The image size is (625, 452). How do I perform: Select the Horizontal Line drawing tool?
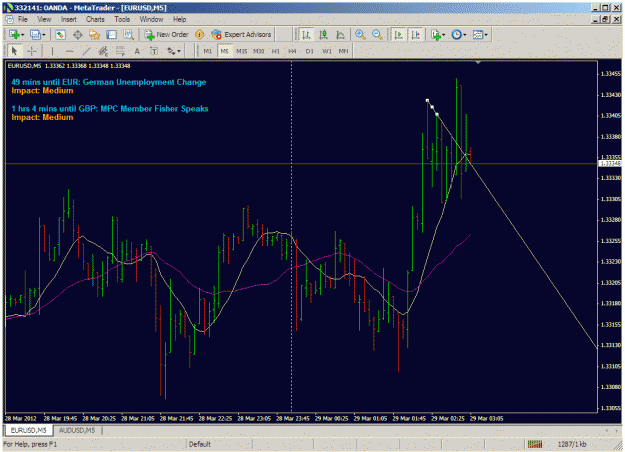pos(69,51)
